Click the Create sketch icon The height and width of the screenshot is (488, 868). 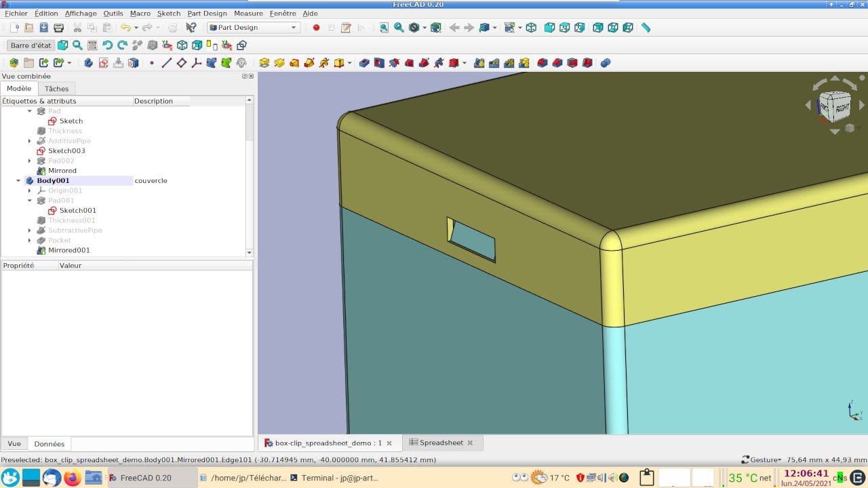pos(103,63)
